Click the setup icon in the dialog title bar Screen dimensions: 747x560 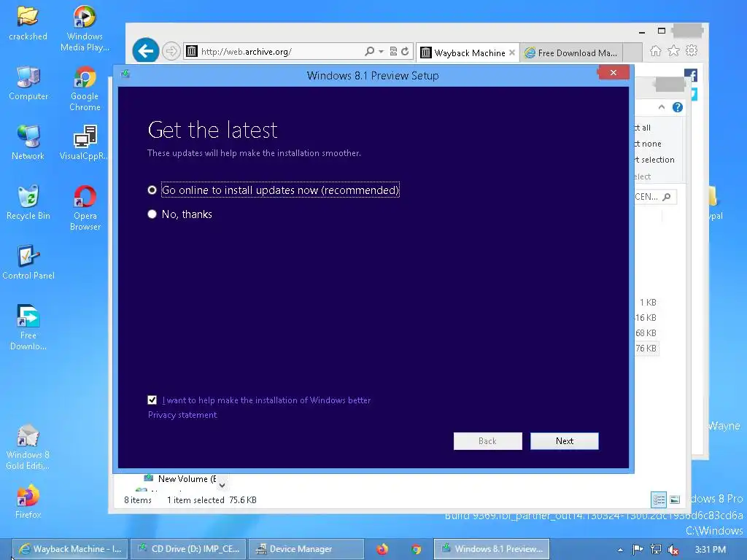[x=125, y=74]
